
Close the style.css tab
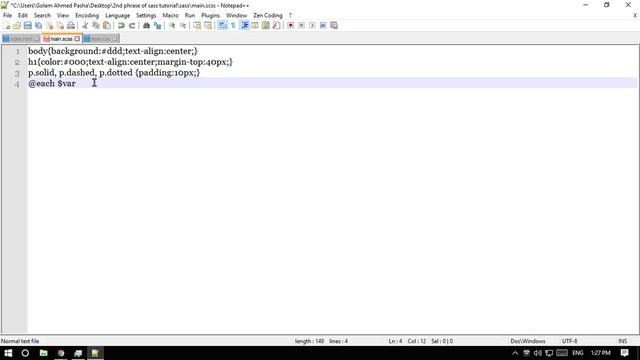tap(115, 39)
